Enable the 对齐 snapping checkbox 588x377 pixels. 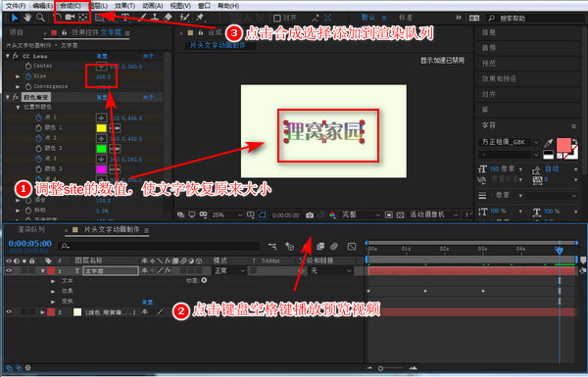[x=277, y=18]
